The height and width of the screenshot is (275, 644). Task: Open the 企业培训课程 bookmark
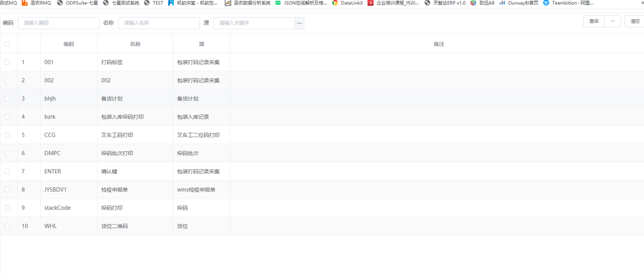[x=394, y=3]
